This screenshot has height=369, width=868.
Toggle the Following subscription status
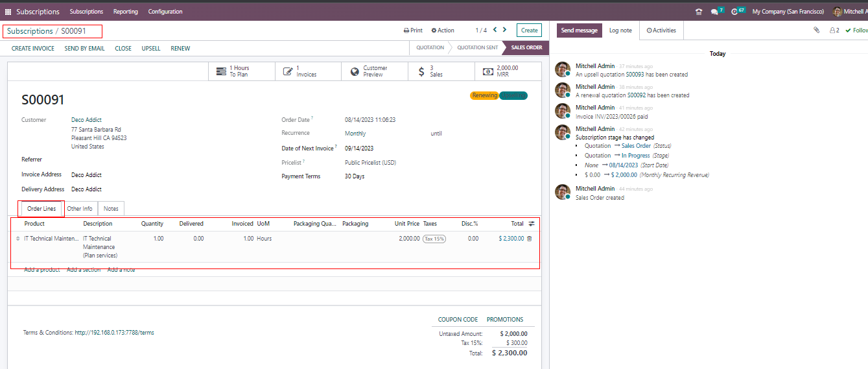(x=856, y=30)
